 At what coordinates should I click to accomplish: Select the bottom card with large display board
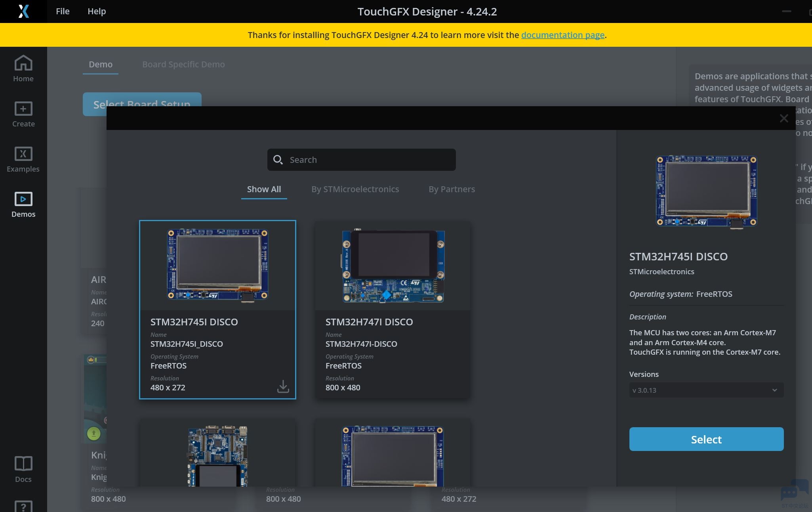(x=393, y=453)
